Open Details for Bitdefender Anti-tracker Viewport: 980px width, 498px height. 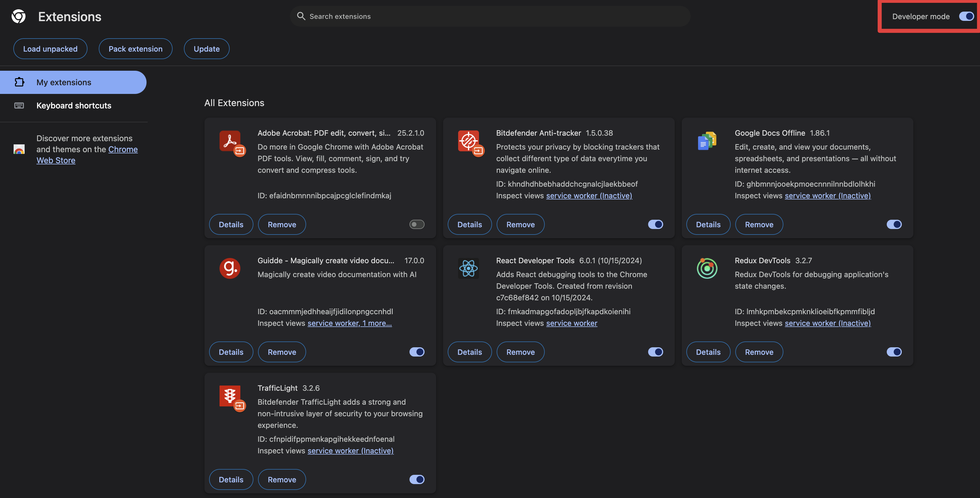(x=469, y=224)
